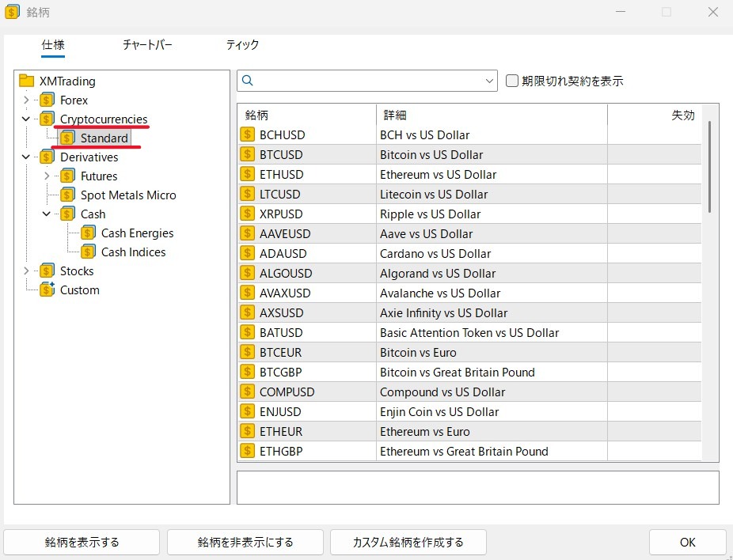This screenshot has height=560, width=733.
Task: Sort by the 銘柄 column header
Action: pos(306,115)
